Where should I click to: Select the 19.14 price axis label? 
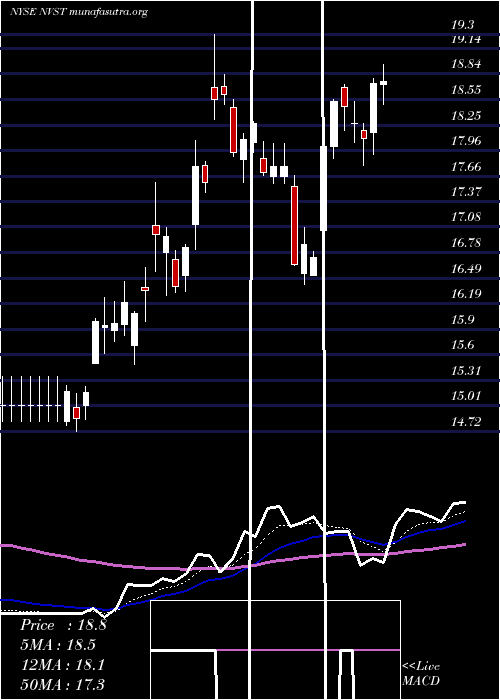tap(466, 39)
